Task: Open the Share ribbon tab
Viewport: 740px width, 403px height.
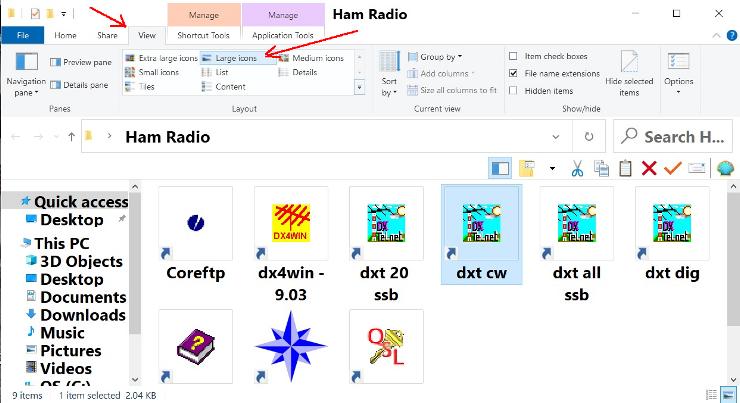Action: [107, 35]
